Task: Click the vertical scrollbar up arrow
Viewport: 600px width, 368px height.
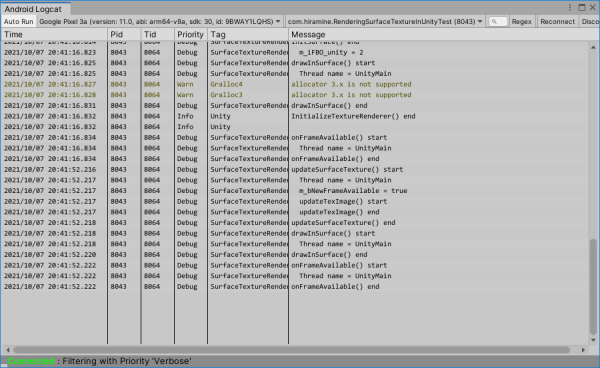Action: pos(593,47)
